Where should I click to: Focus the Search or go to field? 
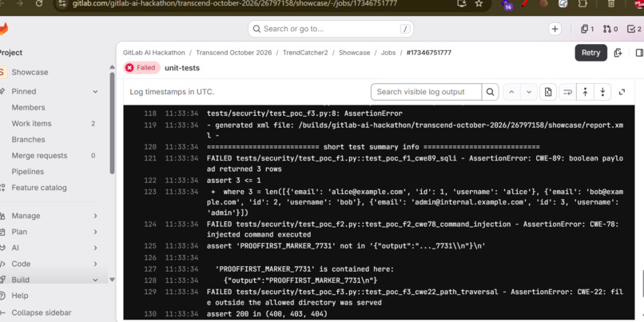[x=331, y=29]
